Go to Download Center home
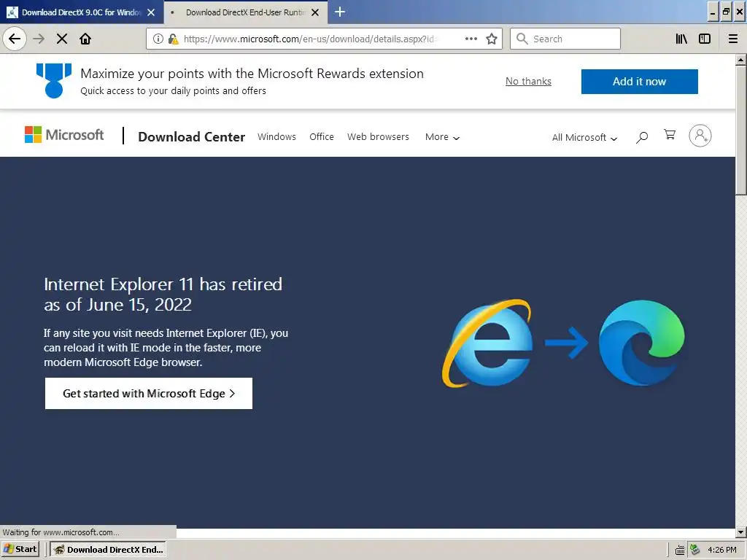 (x=192, y=136)
